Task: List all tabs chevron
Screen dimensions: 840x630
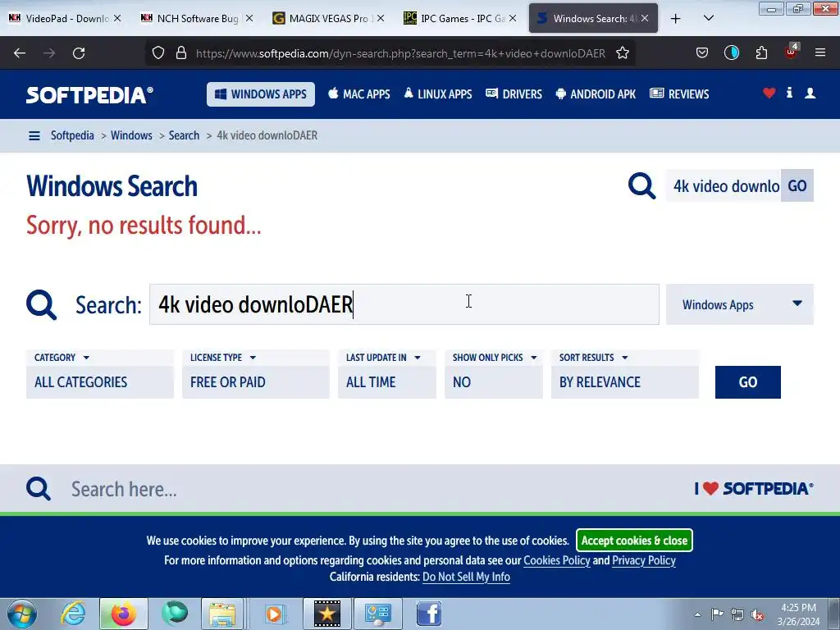Action: pyautogui.click(x=708, y=19)
